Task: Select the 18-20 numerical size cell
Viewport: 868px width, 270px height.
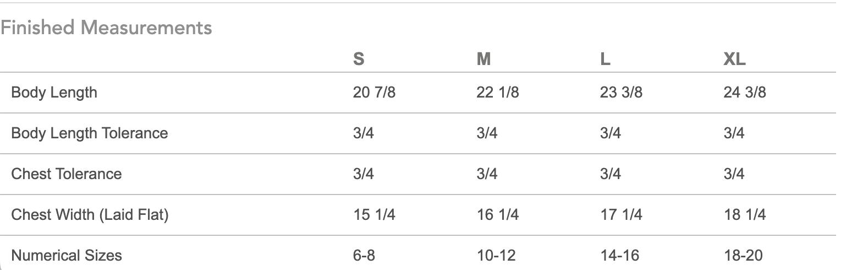Action: (743, 255)
